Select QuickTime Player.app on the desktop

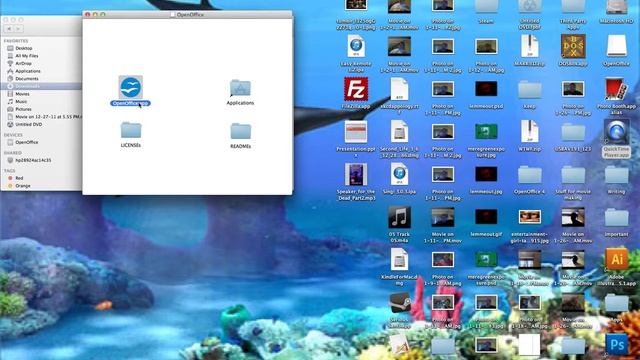click(x=616, y=132)
